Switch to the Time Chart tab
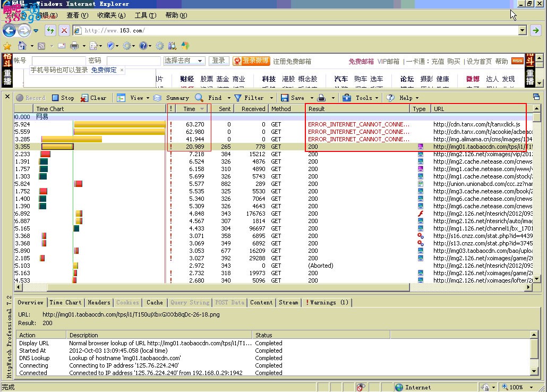This screenshot has height=392, width=547. click(x=65, y=303)
